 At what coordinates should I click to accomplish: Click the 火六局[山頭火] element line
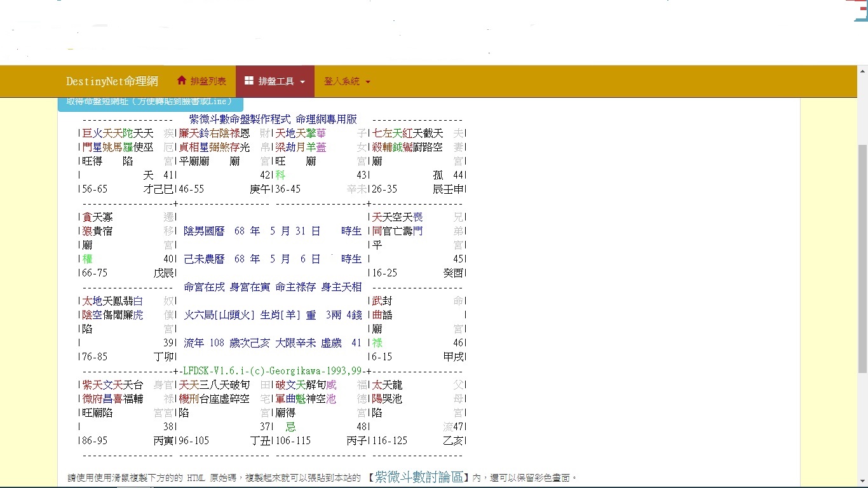(x=273, y=315)
